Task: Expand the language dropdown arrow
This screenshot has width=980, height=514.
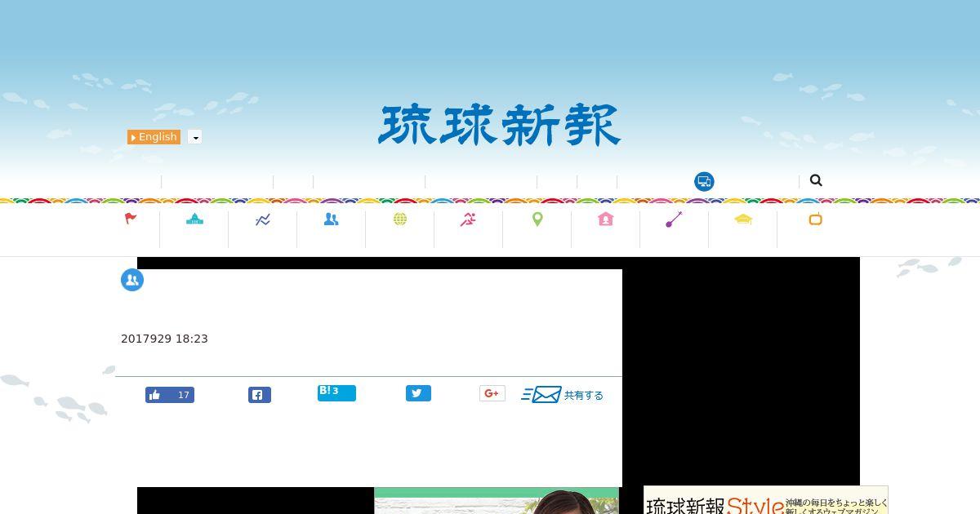Action: tap(195, 137)
